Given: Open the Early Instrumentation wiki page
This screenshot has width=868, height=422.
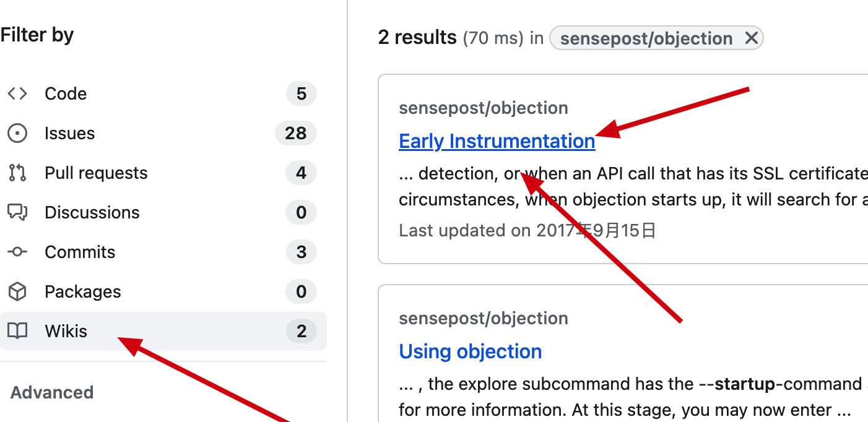Looking at the screenshot, I should coord(497,141).
